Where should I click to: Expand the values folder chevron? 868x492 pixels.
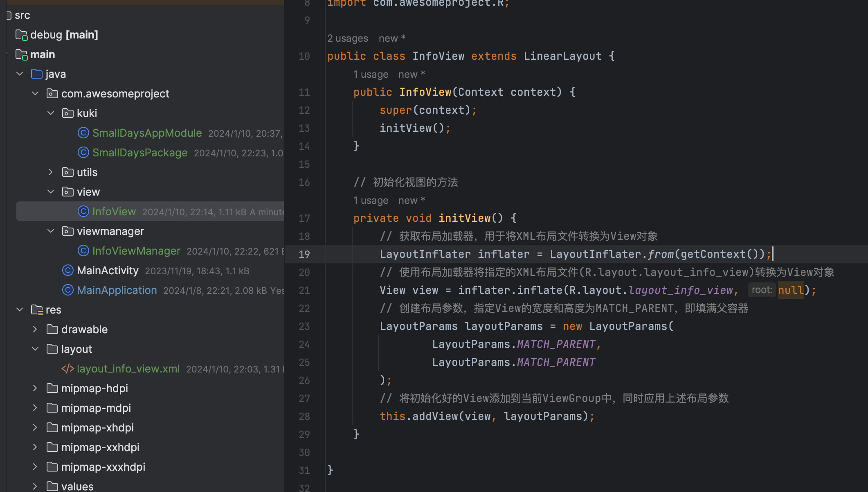pyautogui.click(x=35, y=487)
